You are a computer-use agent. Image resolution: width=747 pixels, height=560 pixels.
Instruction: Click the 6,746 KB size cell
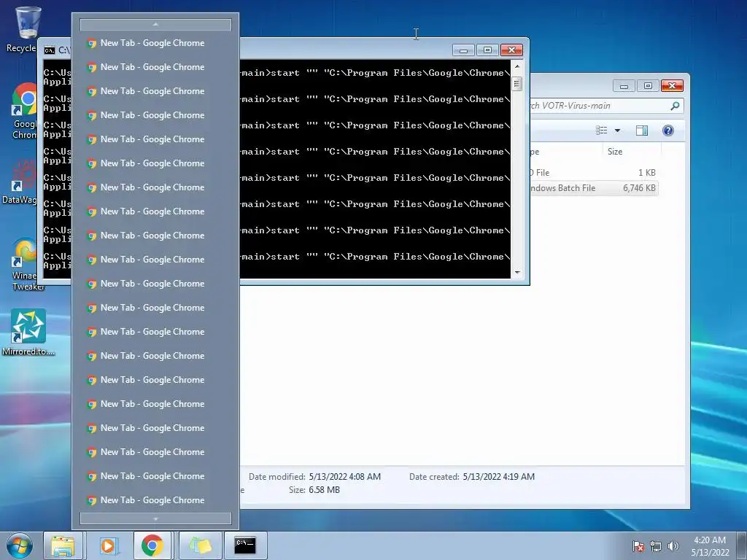[x=639, y=188]
